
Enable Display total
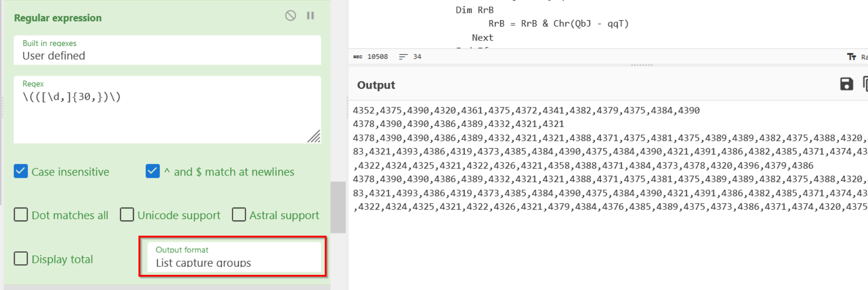21,258
